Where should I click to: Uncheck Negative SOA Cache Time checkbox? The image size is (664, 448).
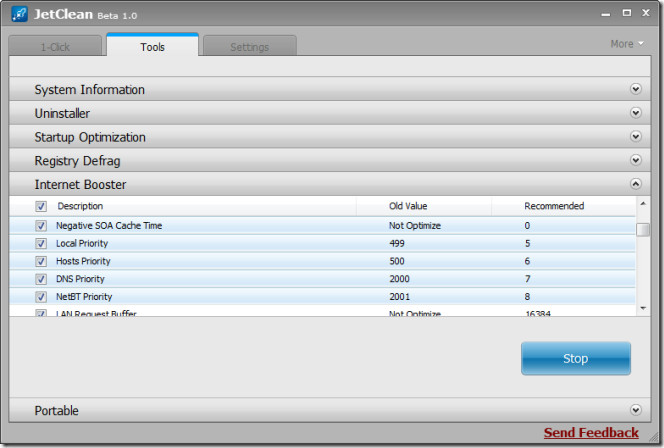pos(41,226)
